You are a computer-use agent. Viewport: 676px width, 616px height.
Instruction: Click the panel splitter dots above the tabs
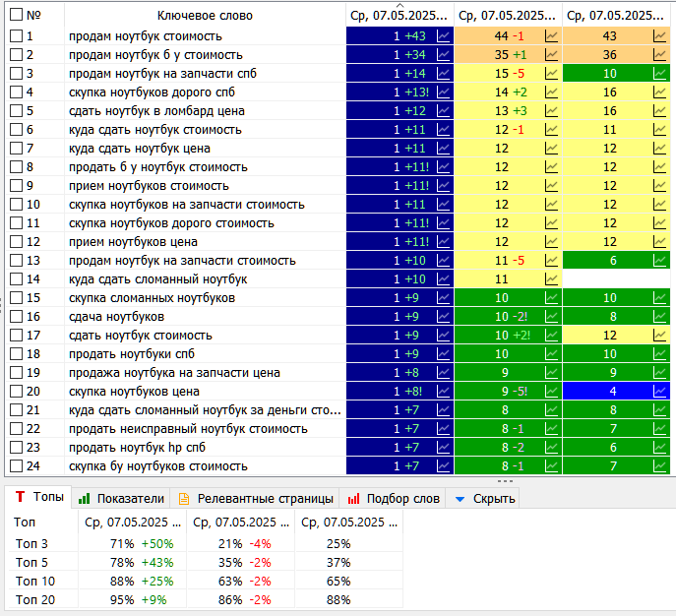point(506,481)
